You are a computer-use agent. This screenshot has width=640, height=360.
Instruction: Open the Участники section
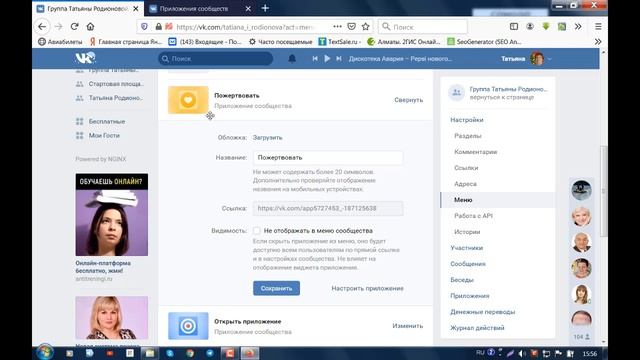tap(467, 248)
